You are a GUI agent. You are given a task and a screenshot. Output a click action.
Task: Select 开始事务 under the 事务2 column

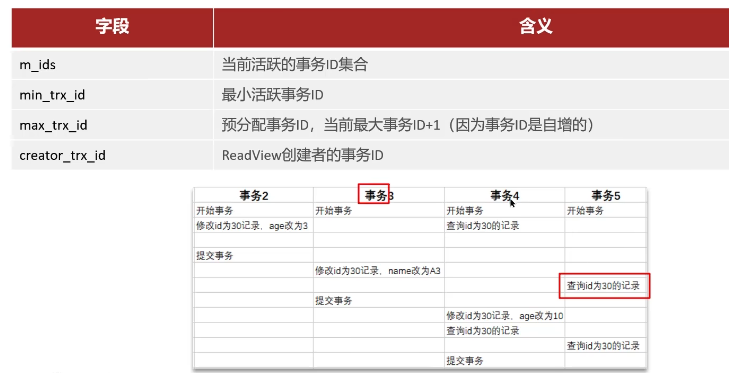pos(215,211)
